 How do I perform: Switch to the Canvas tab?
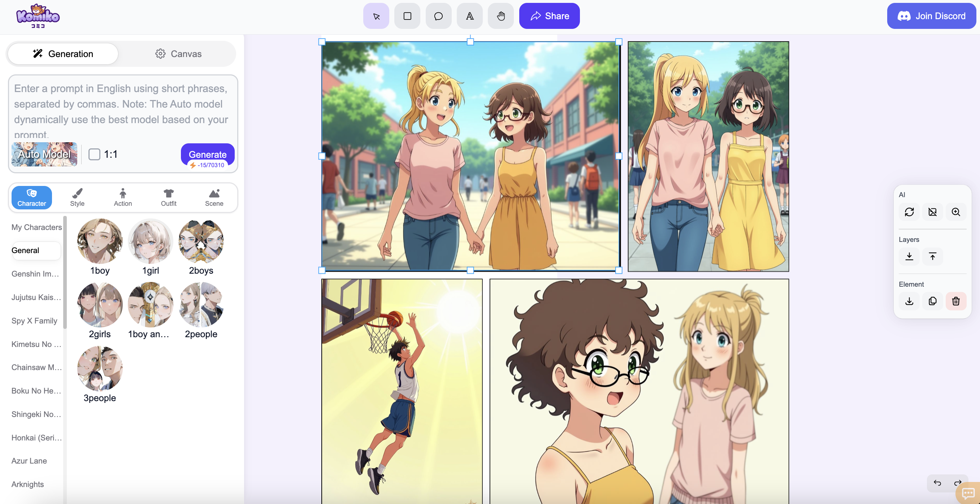coord(178,54)
